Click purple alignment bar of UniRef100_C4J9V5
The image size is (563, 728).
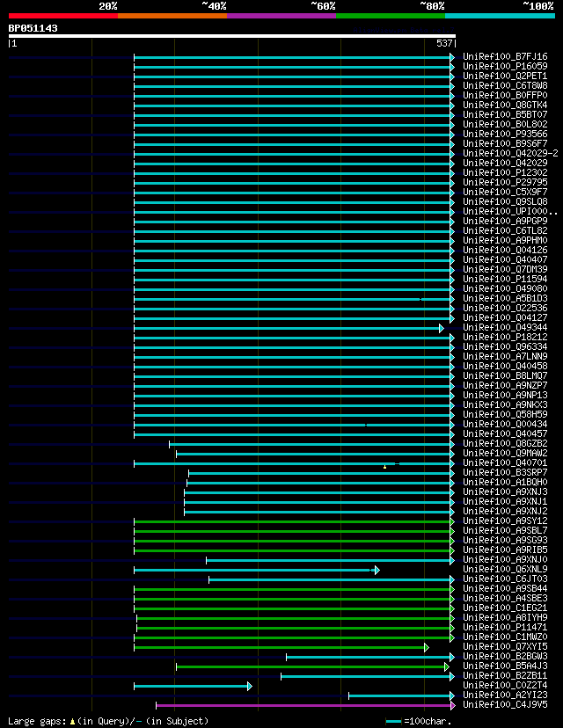(305, 706)
